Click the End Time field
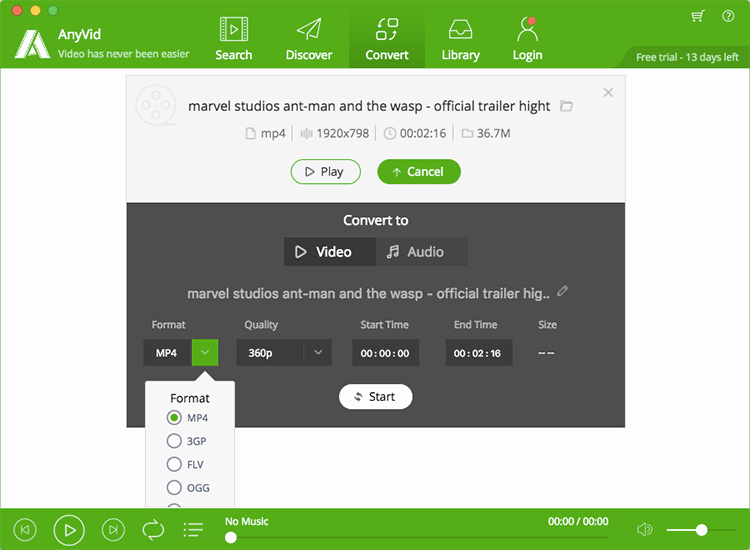This screenshot has height=550, width=750. click(479, 352)
